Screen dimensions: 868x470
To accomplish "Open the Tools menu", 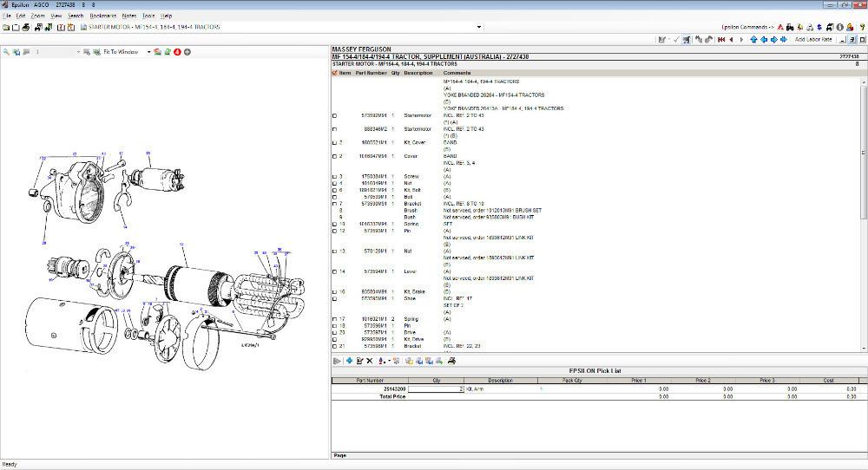I will click(x=148, y=16).
